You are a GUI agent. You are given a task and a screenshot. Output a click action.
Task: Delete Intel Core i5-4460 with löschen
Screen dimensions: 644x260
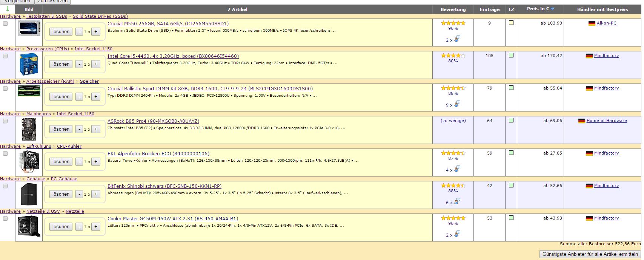pyautogui.click(x=61, y=64)
